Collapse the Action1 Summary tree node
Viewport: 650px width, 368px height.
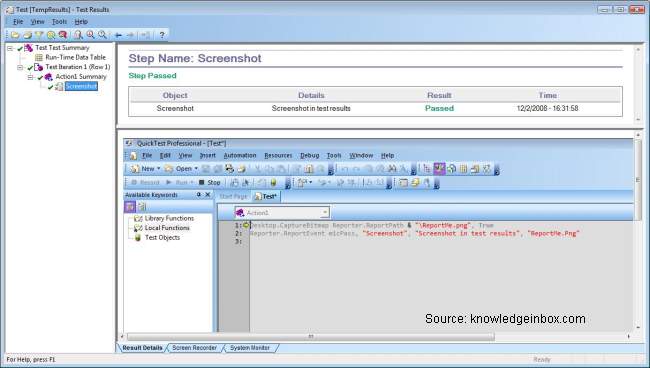[x=31, y=77]
